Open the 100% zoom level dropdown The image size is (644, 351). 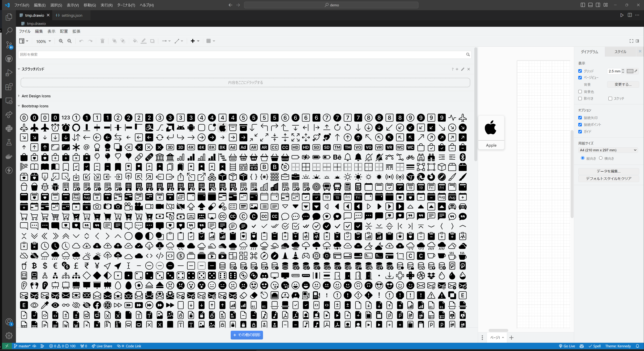coord(43,41)
